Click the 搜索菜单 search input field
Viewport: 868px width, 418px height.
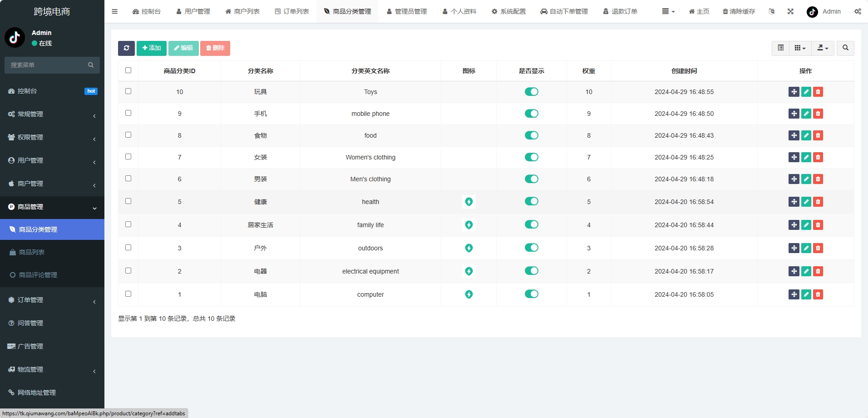pos(48,65)
